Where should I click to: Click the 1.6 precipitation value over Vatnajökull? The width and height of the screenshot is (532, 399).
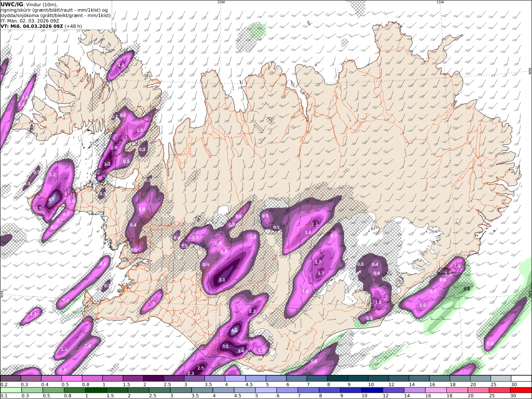point(378,302)
